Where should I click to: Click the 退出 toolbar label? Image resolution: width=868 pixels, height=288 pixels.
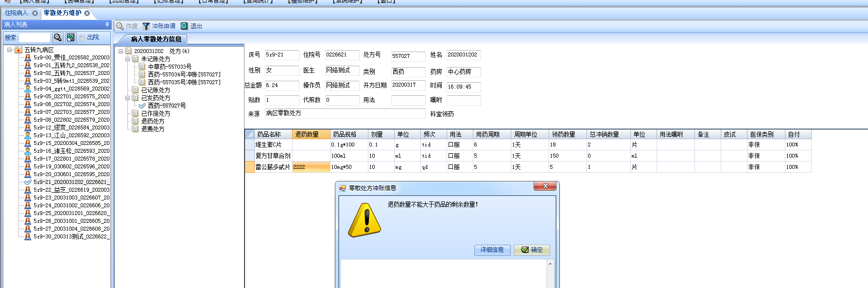coord(196,26)
